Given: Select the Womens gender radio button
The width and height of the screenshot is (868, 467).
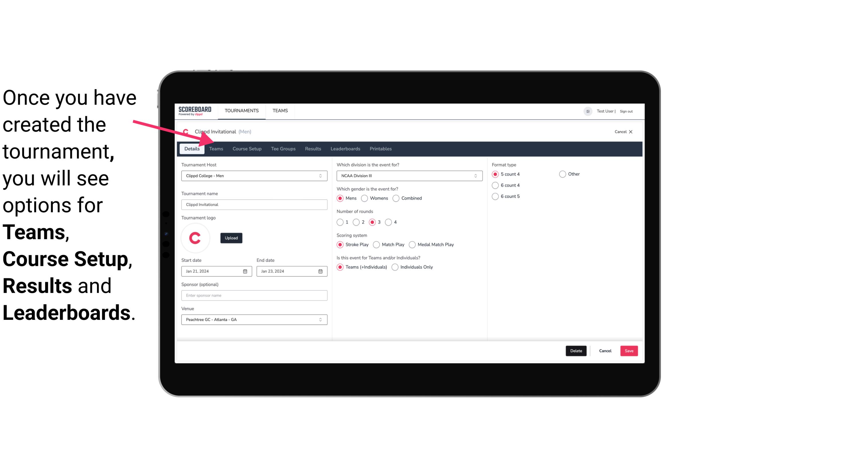Looking at the screenshot, I should [365, 198].
